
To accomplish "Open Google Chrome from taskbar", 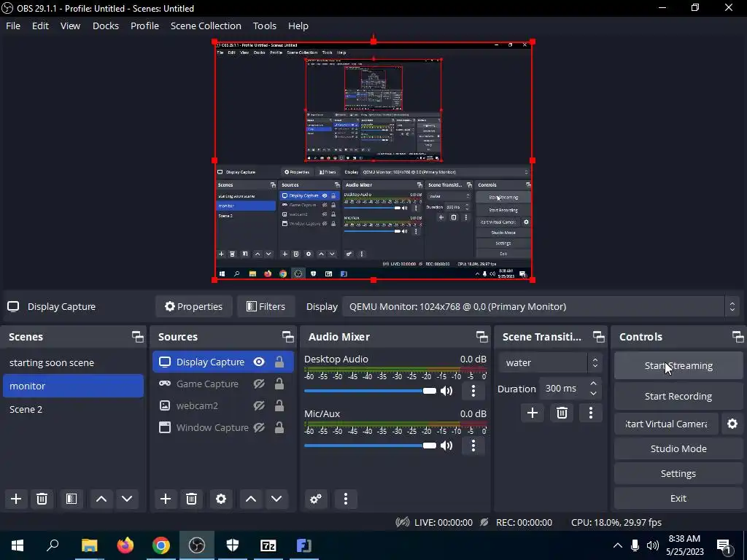I will [161, 545].
